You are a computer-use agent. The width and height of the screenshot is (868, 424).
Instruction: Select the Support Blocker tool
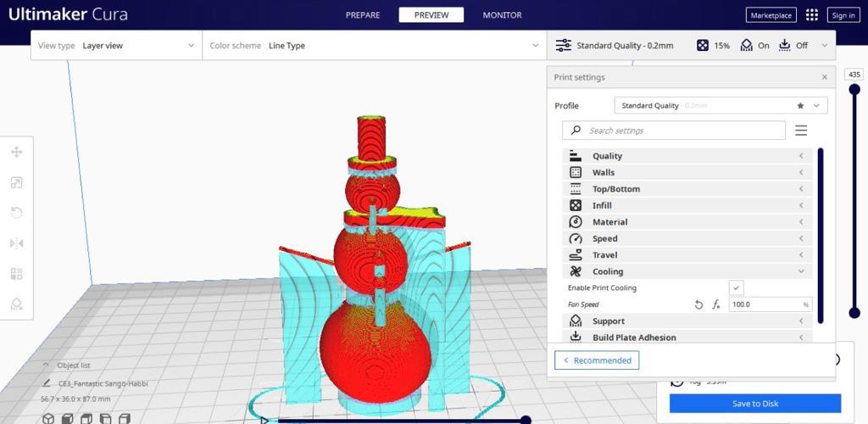coord(17,304)
